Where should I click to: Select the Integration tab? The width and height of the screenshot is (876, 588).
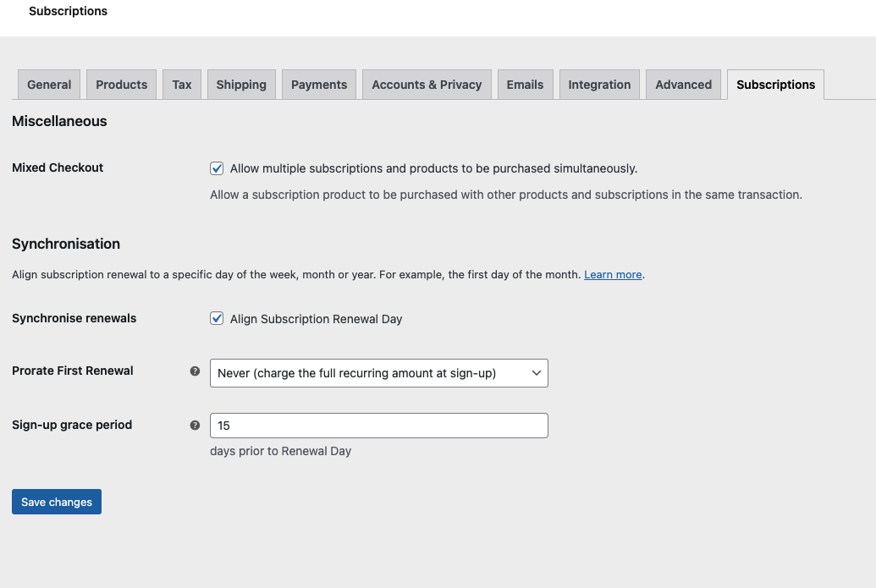pos(599,85)
